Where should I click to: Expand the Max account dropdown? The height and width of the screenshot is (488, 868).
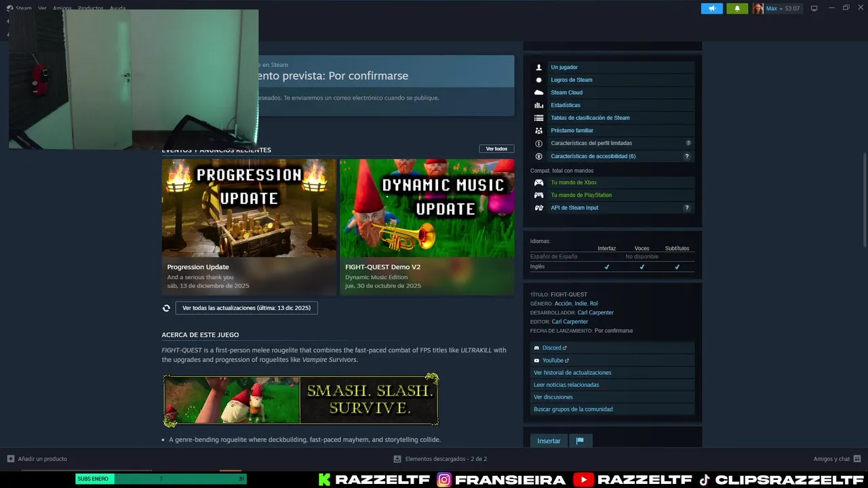coord(774,9)
